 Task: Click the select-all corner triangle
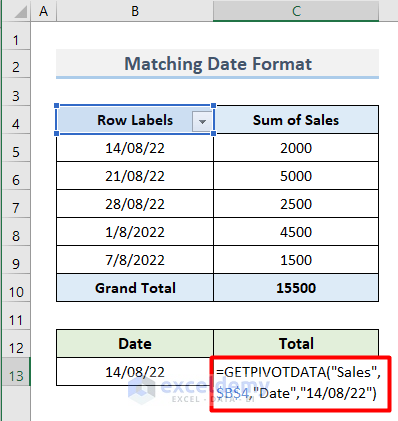[x=21, y=12]
